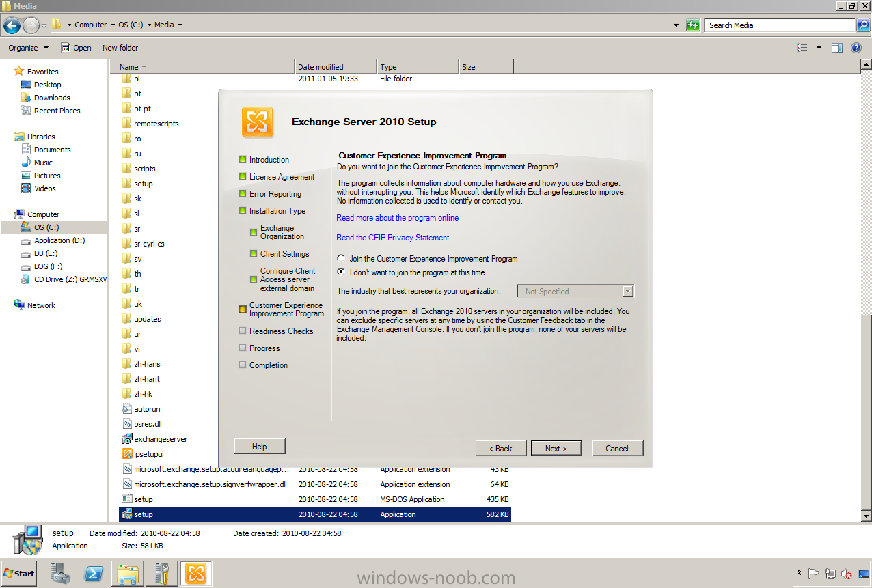
Task: Open Explorer help question mark icon
Action: pos(856,48)
